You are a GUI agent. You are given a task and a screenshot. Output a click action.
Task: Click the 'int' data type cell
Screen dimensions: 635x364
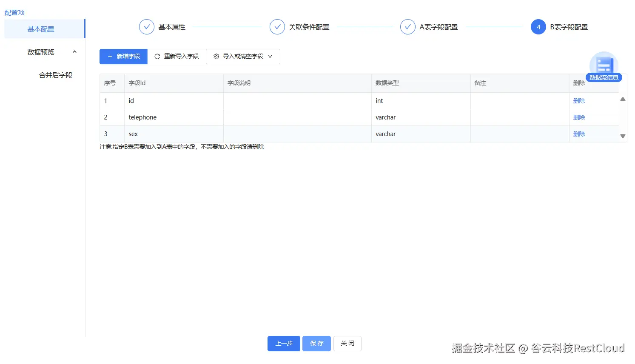click(x=421, y=101)
